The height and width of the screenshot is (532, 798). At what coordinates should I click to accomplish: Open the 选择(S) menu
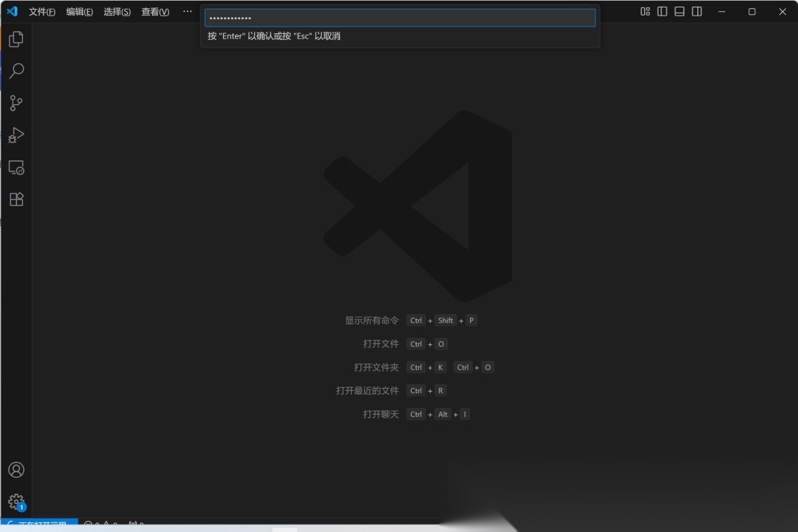117,12
